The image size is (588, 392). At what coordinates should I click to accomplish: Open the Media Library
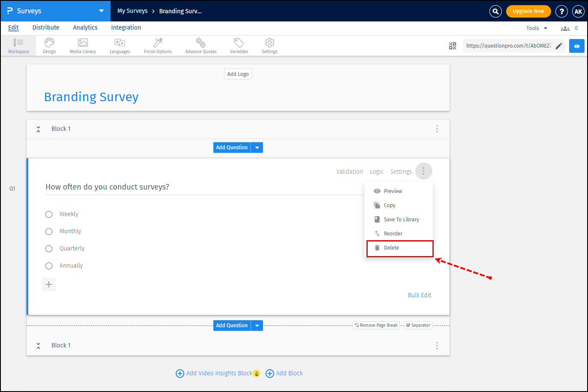coord(82,46)
